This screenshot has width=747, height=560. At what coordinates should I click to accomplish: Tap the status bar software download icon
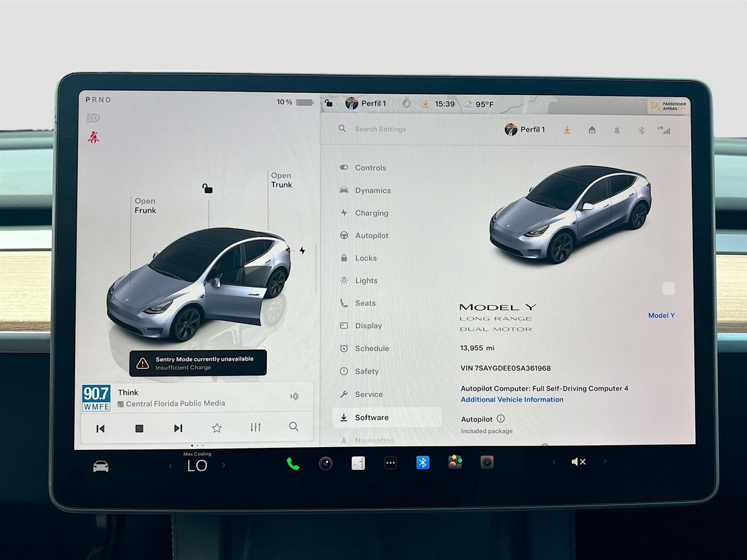point(425,104)
